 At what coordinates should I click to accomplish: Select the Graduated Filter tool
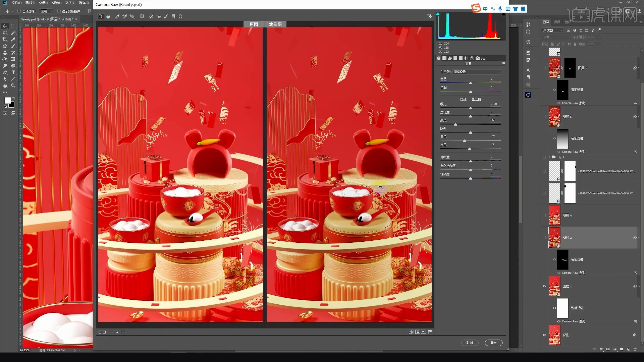pos(173,16)
